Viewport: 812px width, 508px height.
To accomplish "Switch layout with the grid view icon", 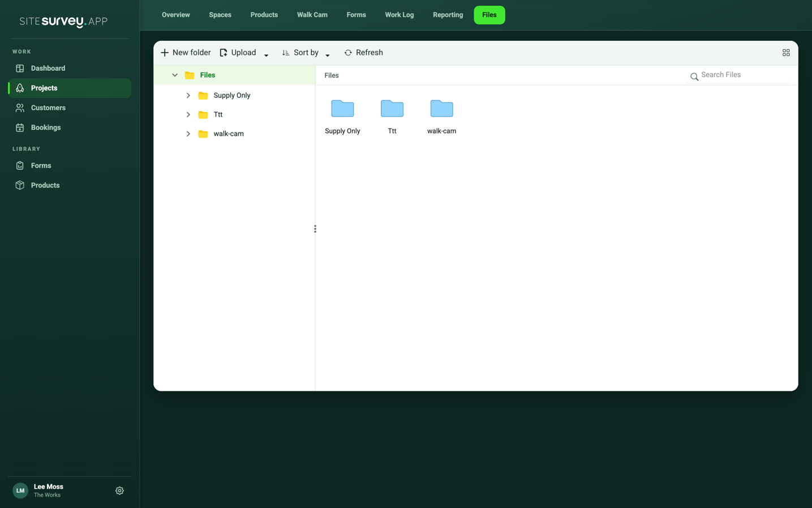I will tap(786, 53).
